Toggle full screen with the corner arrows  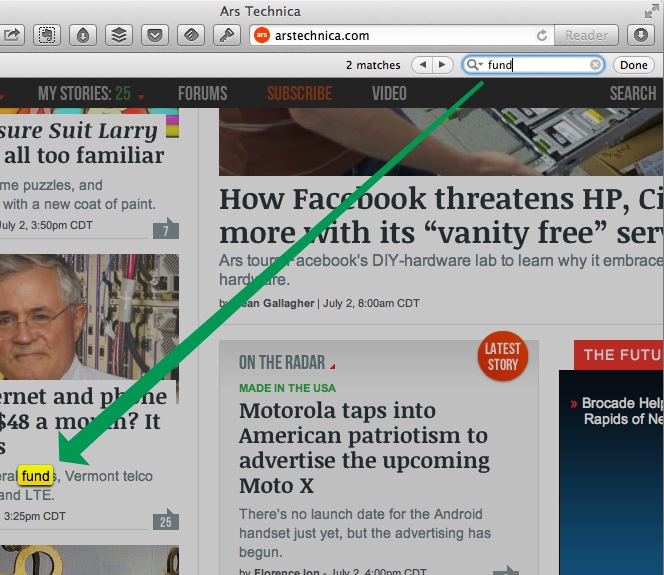pos(651,11)
